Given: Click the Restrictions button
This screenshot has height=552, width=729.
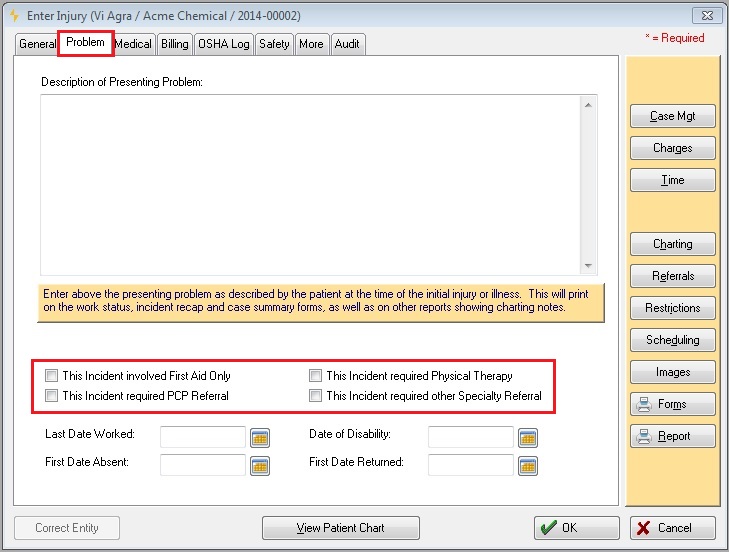Looking at the screenshot, I should pyautogui.click(x=672, y=308).
